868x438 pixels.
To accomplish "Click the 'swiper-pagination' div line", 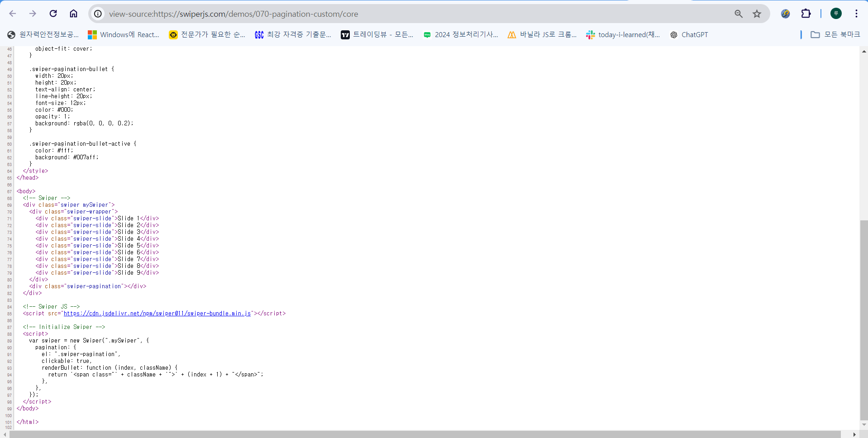I will (x=88, y=286).
